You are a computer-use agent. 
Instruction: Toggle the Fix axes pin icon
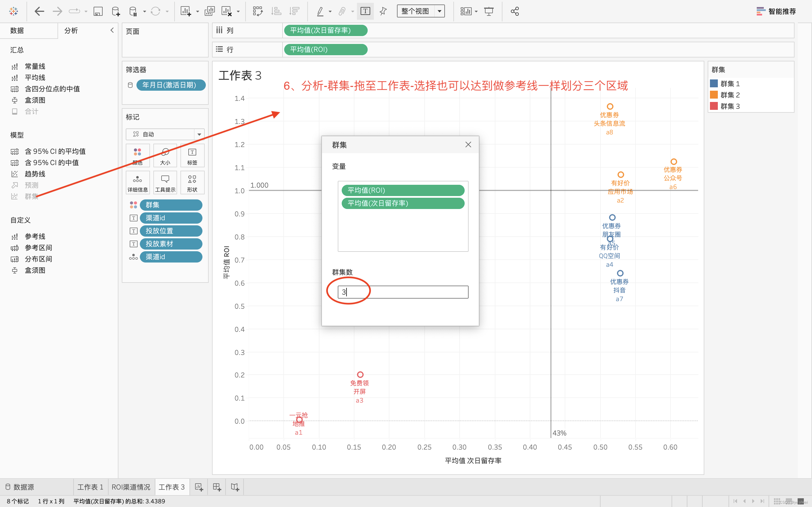click(x=383, y=11)
